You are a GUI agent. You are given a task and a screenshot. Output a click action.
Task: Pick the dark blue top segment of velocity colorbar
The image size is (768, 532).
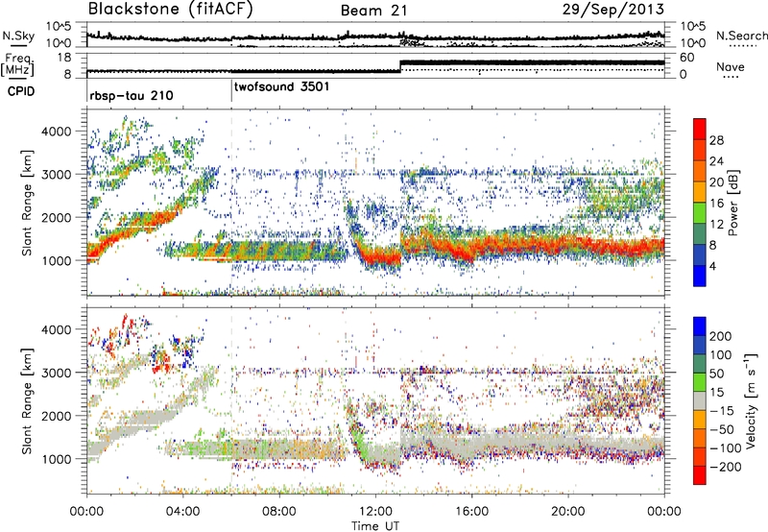coord(700,326)
